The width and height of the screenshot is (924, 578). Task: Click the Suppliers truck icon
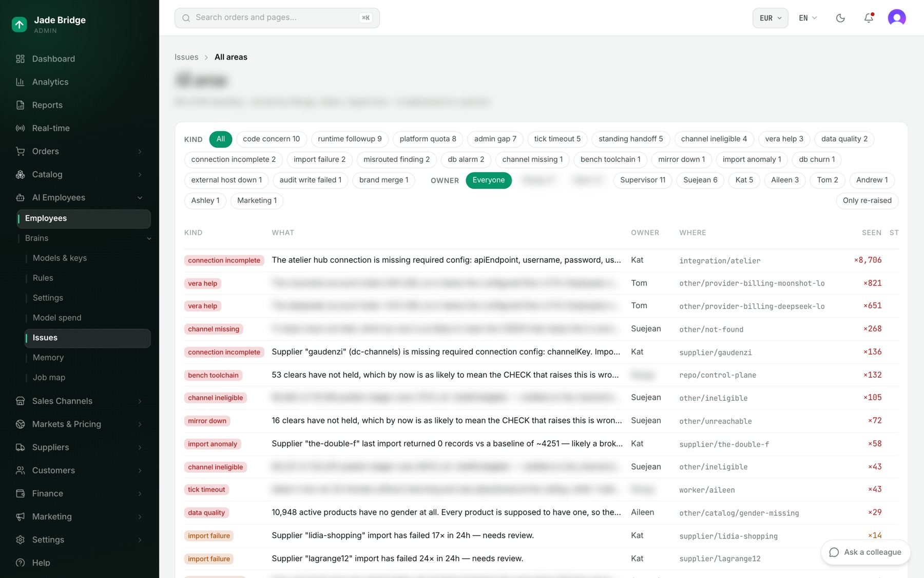21,448
